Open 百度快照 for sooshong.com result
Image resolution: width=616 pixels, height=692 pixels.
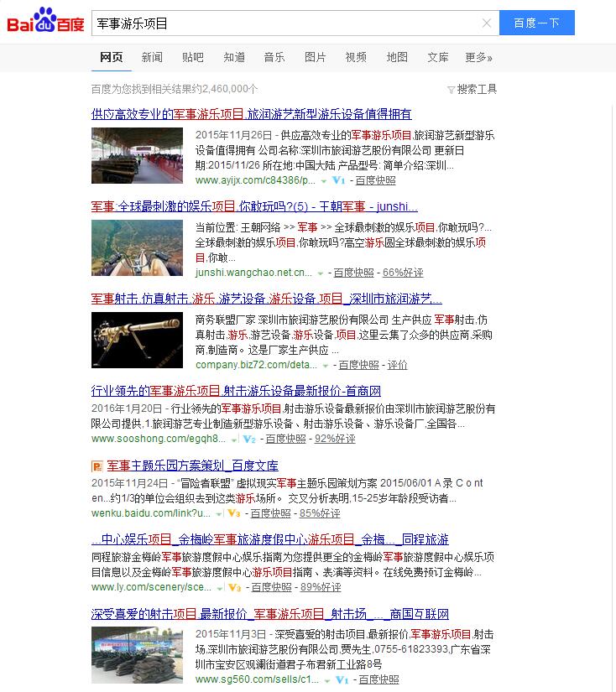285,439
